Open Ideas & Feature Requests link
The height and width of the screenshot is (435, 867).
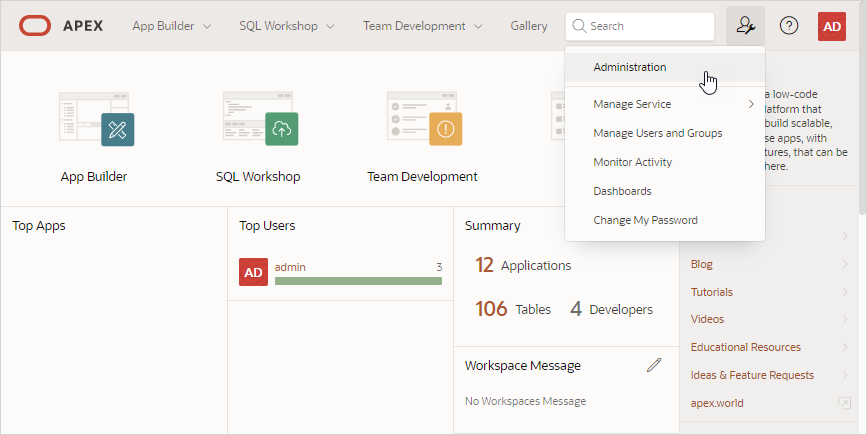752,375
